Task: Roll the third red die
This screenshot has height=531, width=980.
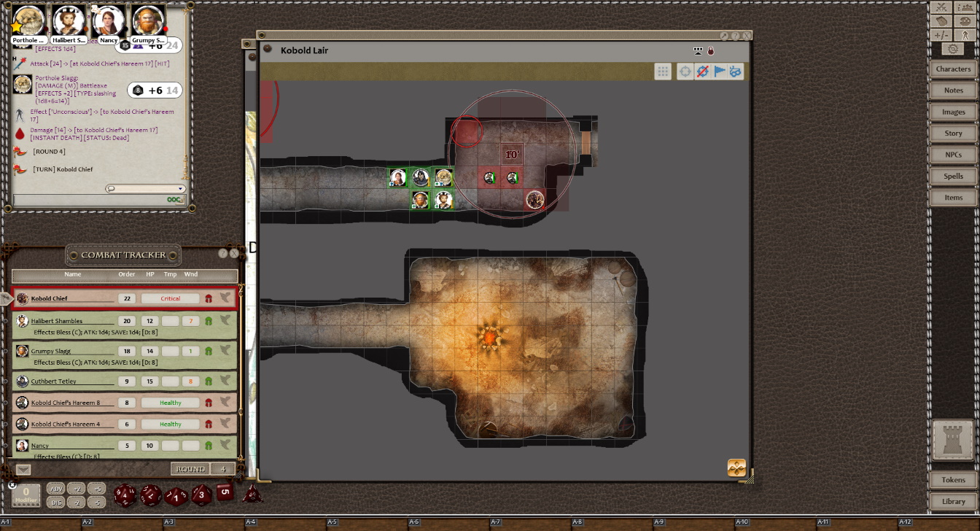Action: tap(176, 497)
